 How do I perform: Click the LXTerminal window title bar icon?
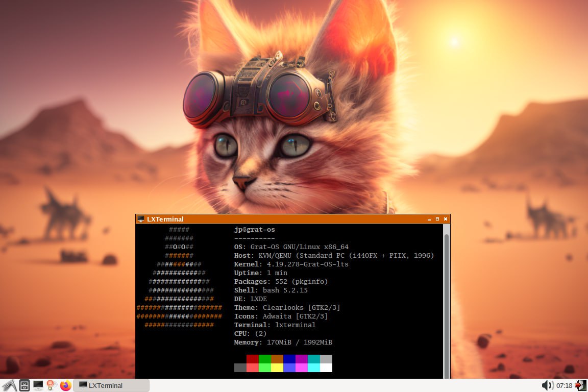pyautogui.click(x=141, y=219)
